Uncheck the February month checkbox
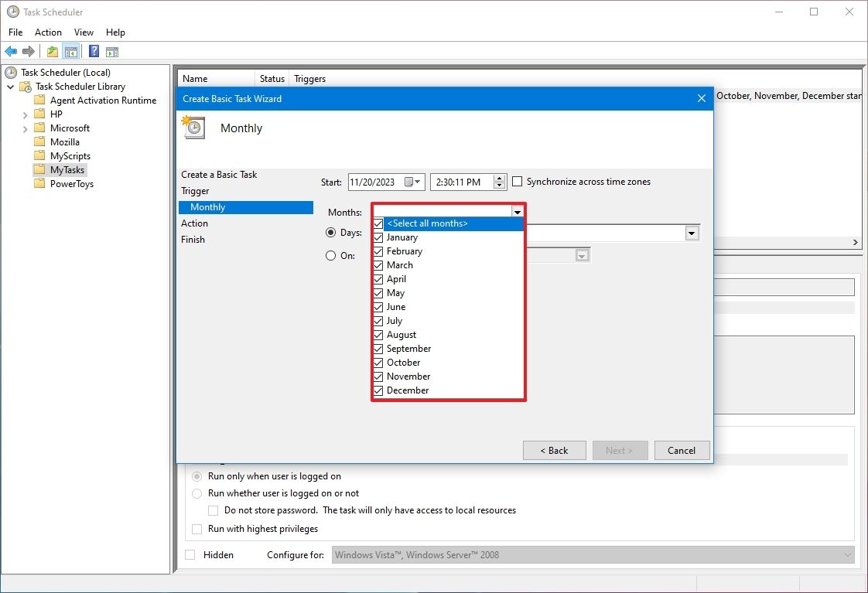 click(378, 250)
